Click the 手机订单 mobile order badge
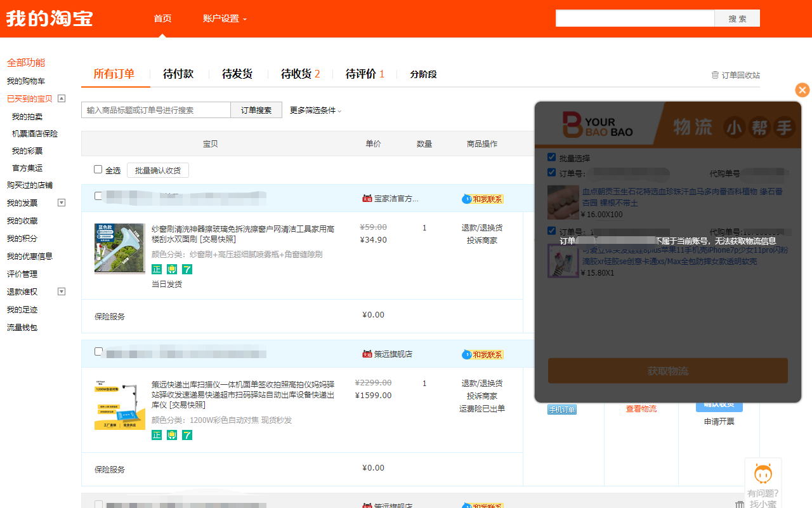 point(562,410)
